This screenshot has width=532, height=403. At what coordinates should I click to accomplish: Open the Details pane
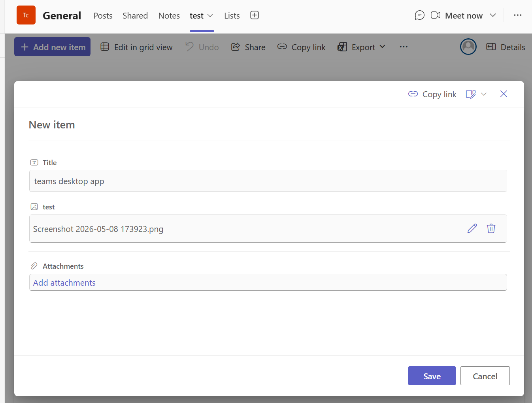pyautogui.click(x=506, y=47)
